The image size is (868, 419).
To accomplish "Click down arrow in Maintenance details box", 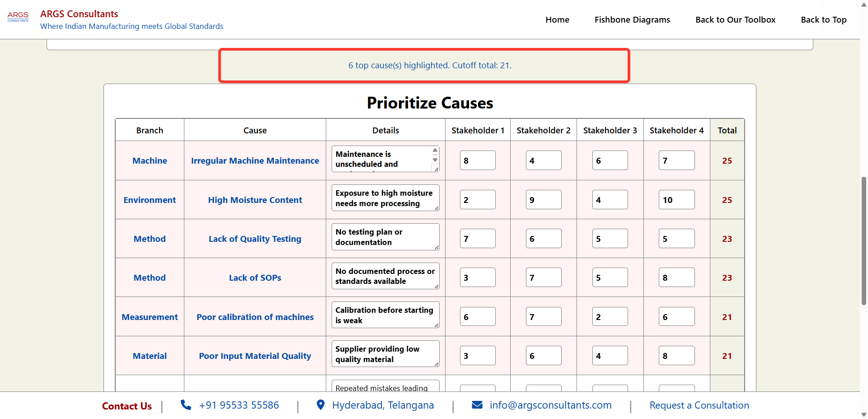I will point(435,160).
